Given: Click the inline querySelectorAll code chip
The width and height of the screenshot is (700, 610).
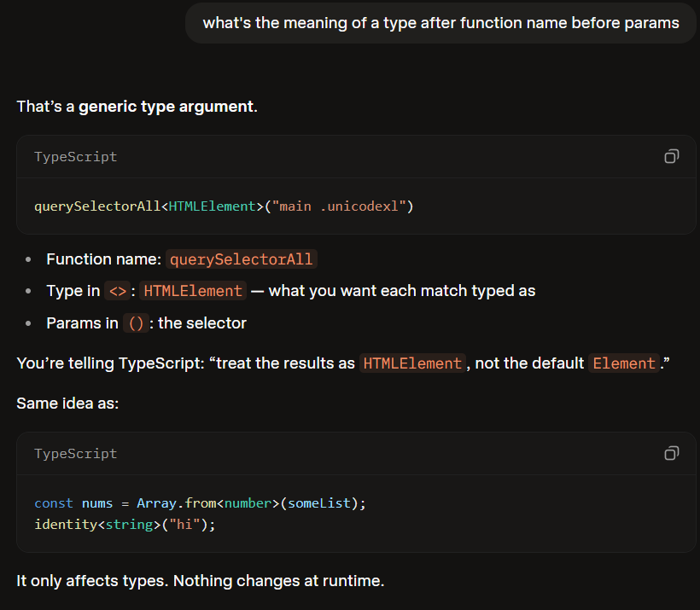Looking at the screenshot, I should [241, 259].
